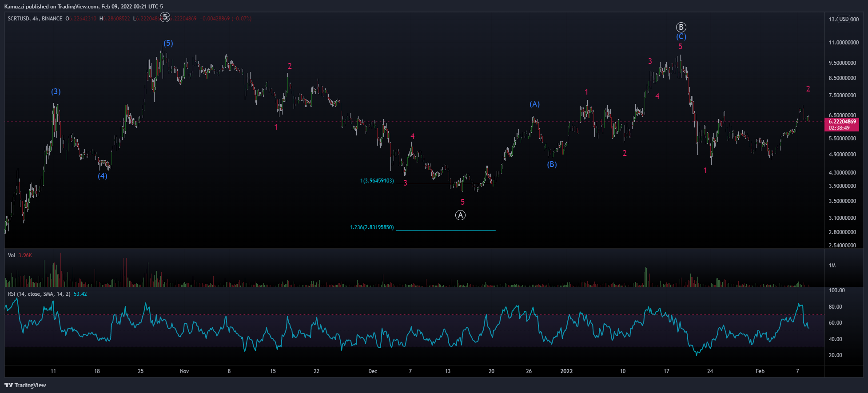Image resolution: width=868 pixels, height=393 pixels.
Task: Select red wave 2 label above mid-November peak
Action: (290, 66)
